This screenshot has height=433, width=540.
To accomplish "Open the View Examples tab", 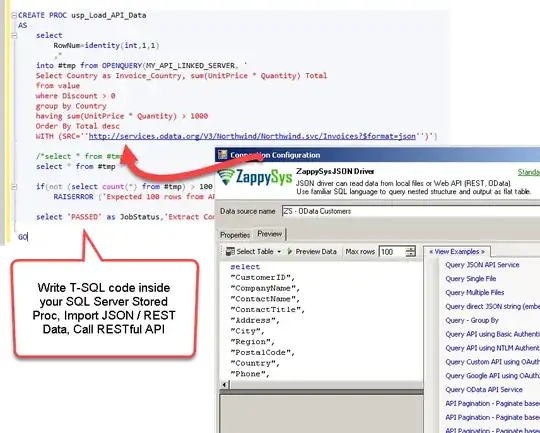I will pos(457,251).
